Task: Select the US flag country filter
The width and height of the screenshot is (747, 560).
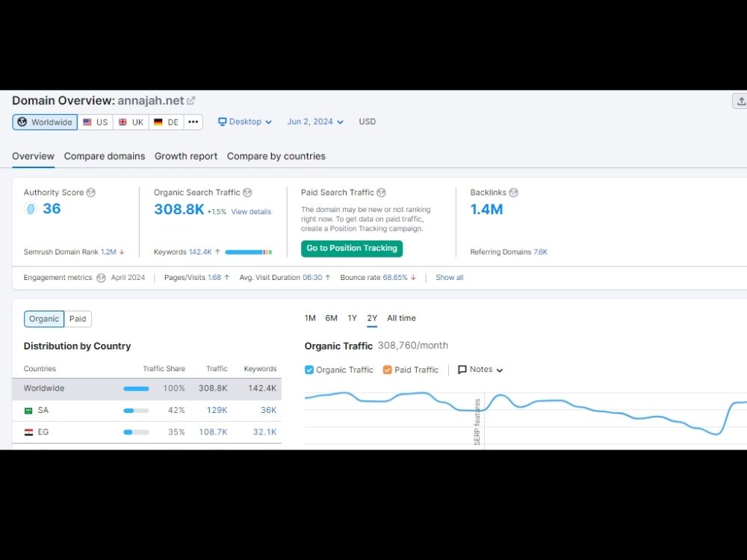Action: coord(96,122)
